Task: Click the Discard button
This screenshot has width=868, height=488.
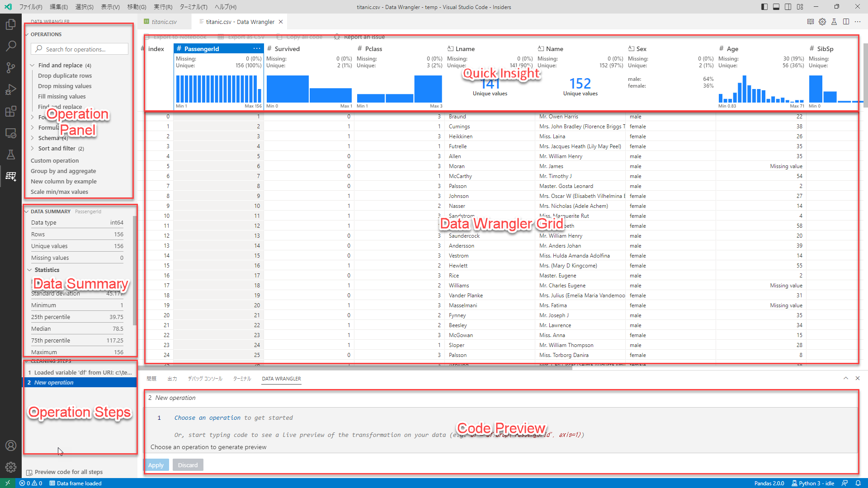Action: pyautogui.click(x=188, y=465)
